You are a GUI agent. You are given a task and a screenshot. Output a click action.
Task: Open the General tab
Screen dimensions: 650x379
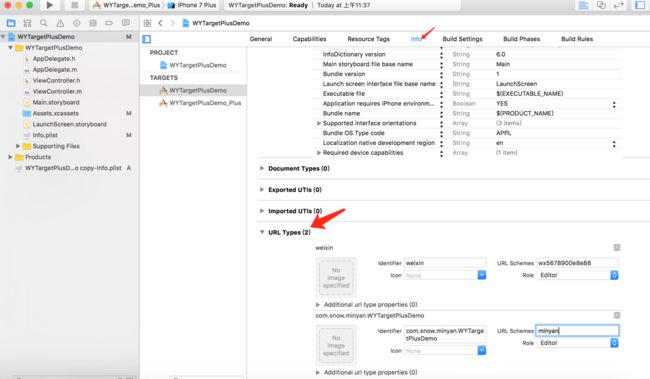click(x=261, y=39)
